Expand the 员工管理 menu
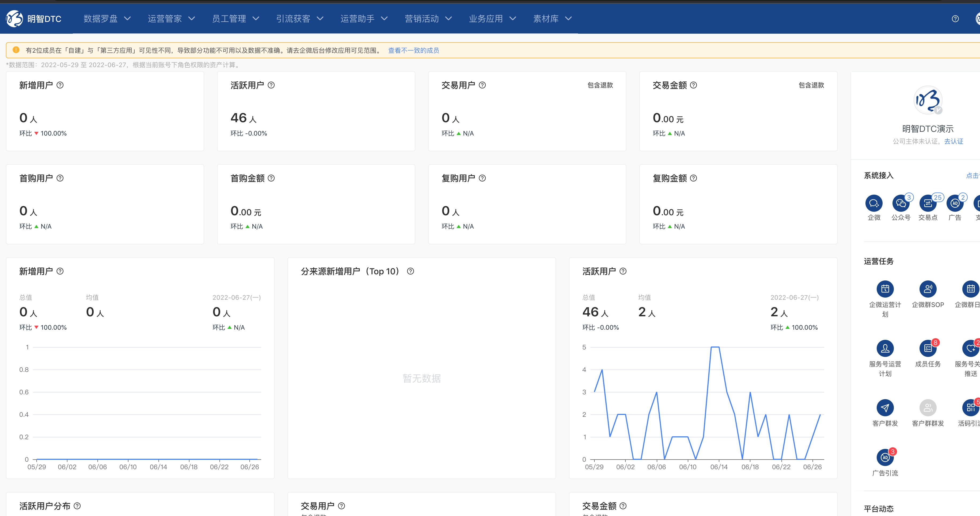Viewport: 980px width, 516px height. tap(236, 19)
